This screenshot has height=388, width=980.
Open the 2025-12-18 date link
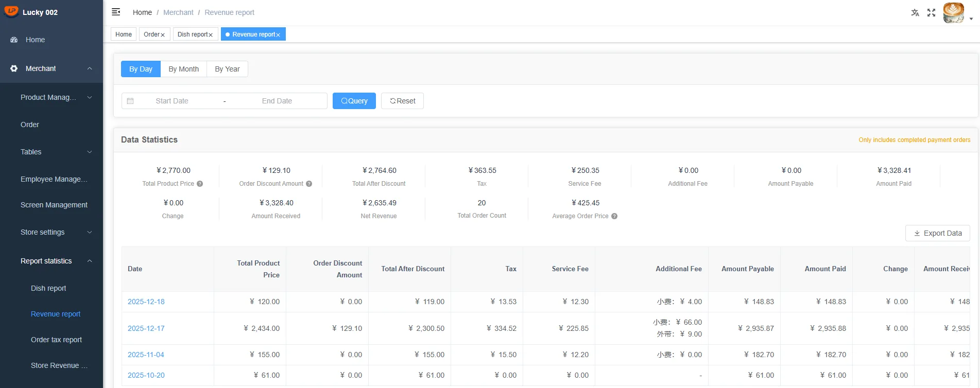click(146, 302)
